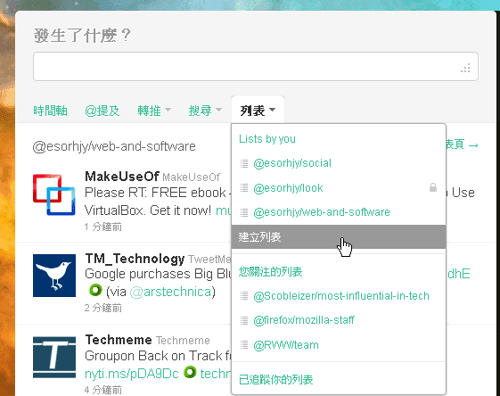The image size is (500, 396).
Task: Open the Techmeme username link
Action: coord(118,340)
